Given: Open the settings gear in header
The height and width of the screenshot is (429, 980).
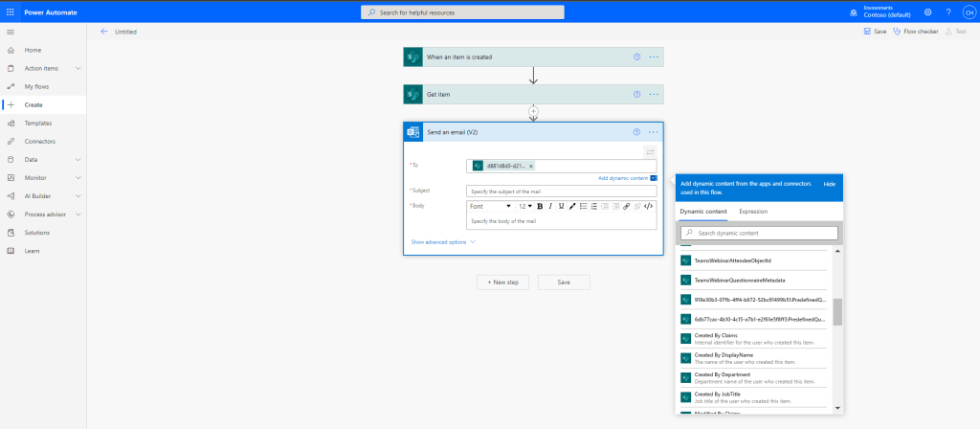Looking at the screenshot, I should [927, 11].
